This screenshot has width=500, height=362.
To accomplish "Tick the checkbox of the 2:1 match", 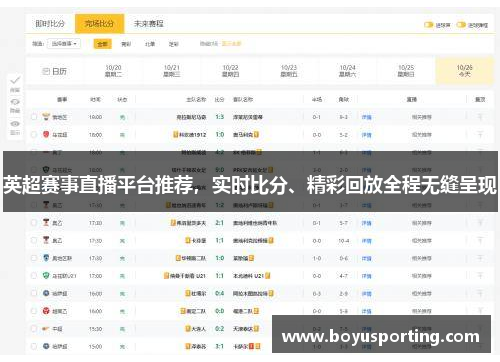I will [34, 223].
